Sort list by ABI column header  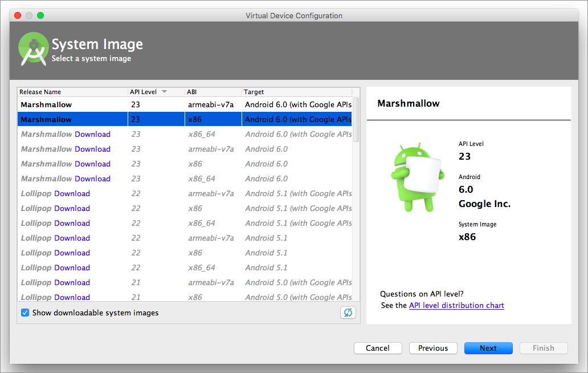click(192, 92)
